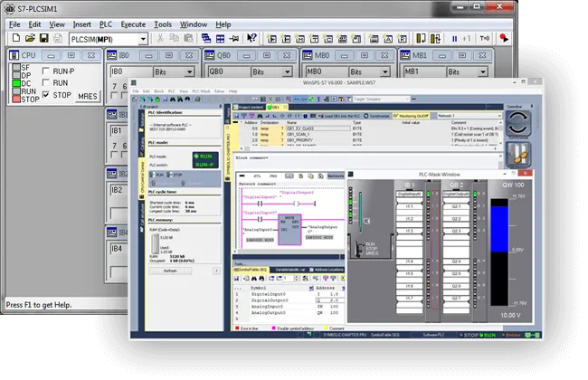The image size is (588, 380).
Task: Open the Window menu in S7-PLCSIM
Action: [x=194, y=24]
